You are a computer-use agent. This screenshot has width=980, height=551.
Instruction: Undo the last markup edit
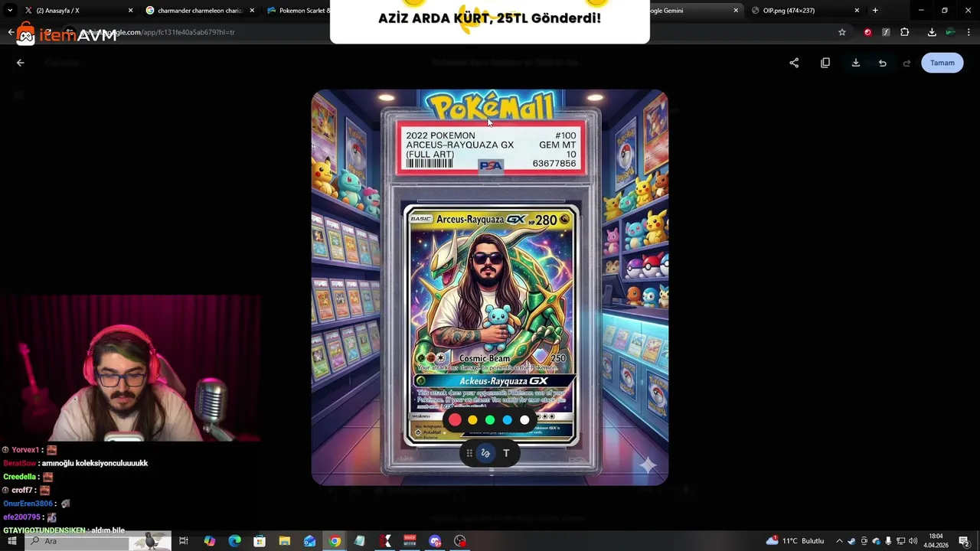[882, 63]
